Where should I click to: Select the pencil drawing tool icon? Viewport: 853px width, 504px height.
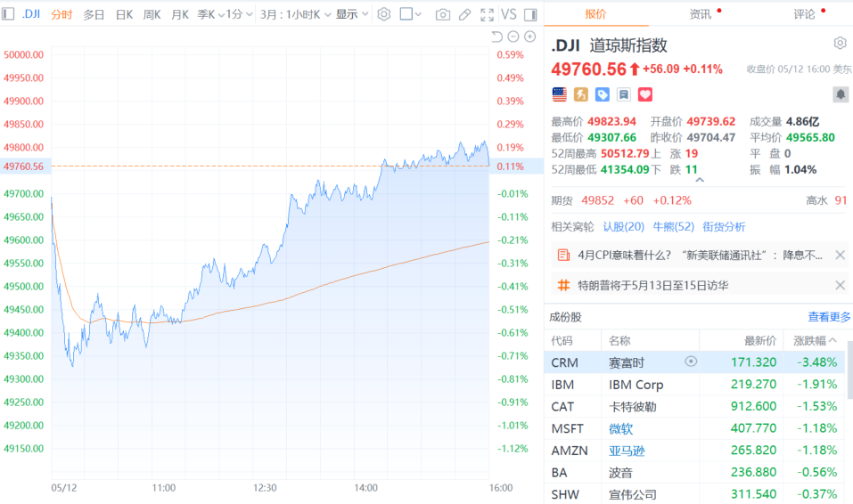pos(464,14)
